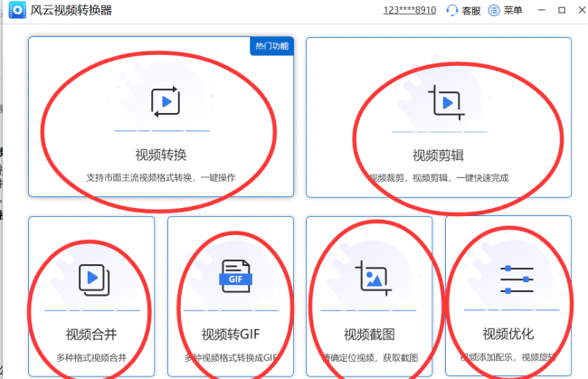Open the 视频优化 sliders icon
Viewport: 588px width, 379px height.
(x=517, y=280)
